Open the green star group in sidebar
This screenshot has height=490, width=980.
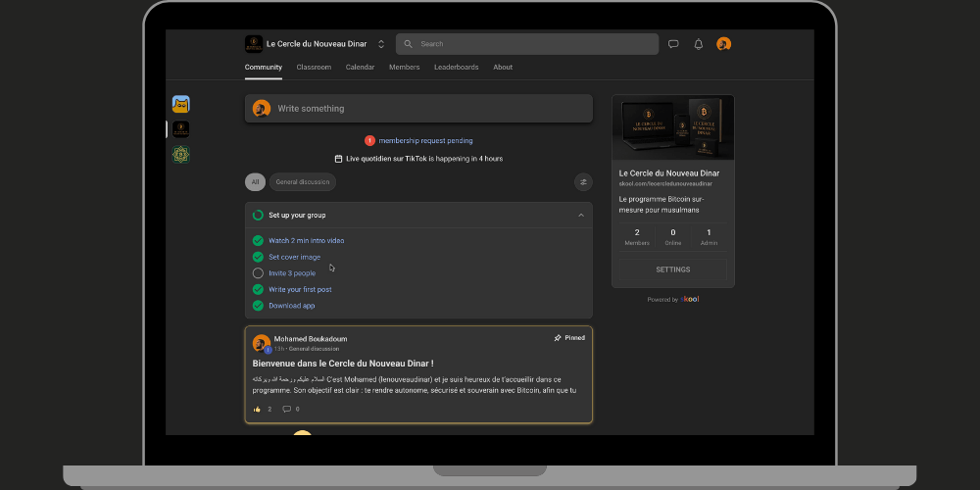181,155
